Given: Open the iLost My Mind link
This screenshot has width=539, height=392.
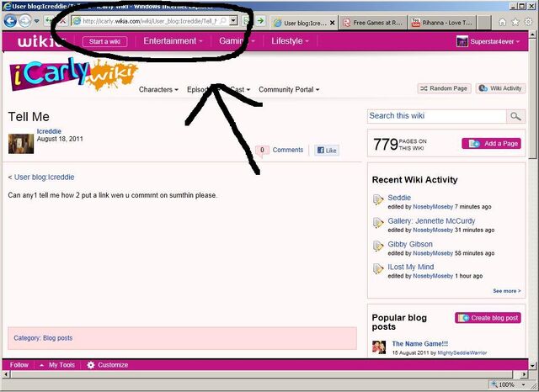Looking at the screenshot, I should click(x=411, y=267).
